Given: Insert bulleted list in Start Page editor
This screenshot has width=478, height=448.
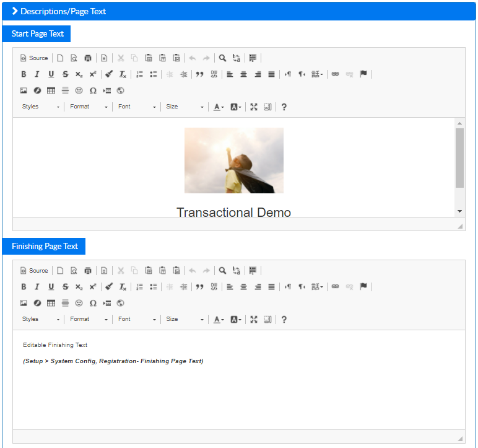Looking at the screenshot, I should 154,74.
